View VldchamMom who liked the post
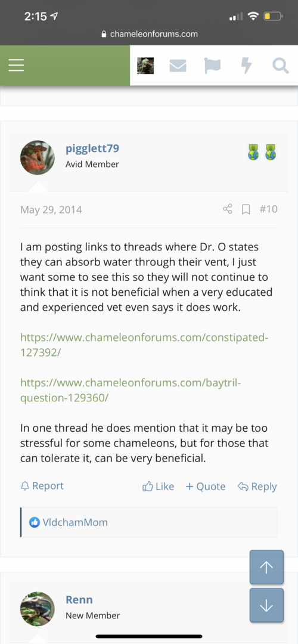The height and width of the screenshot is (644, 298). (75, 522)
